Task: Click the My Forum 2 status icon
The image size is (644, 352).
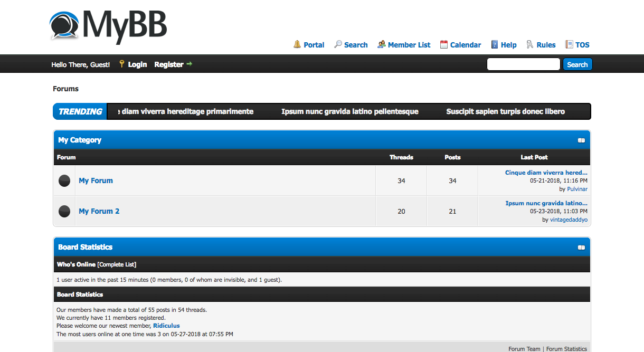Action: [64, 211]
